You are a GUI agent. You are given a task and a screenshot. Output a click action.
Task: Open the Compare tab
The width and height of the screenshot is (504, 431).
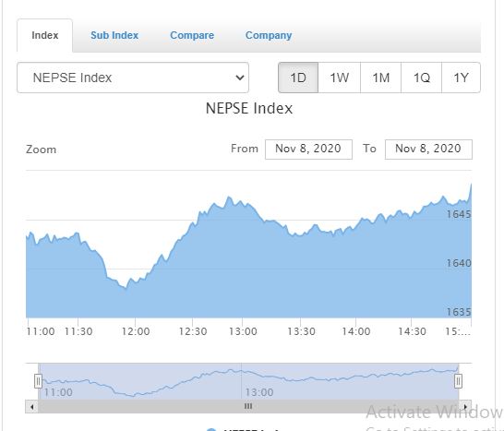192,35
